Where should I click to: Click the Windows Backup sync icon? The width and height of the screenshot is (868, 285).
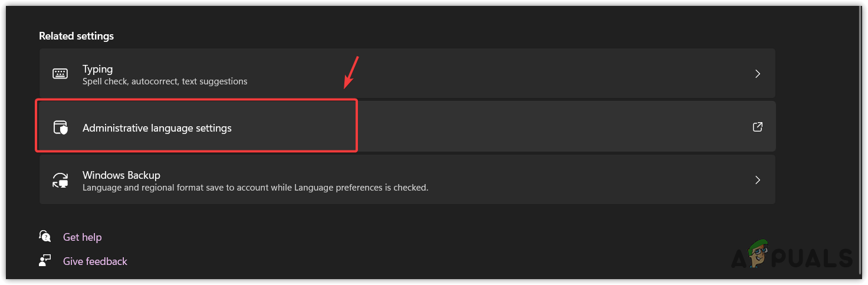(60, 181)
